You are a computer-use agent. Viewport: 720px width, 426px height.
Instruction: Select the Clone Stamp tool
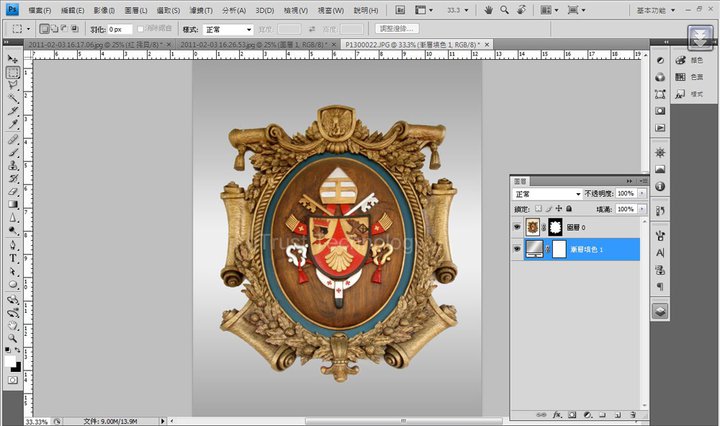[13, 165]
